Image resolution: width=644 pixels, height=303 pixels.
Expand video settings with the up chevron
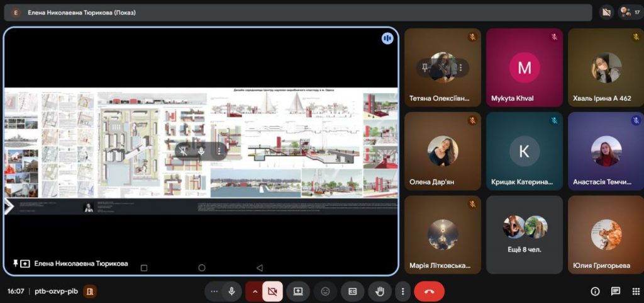255,292
